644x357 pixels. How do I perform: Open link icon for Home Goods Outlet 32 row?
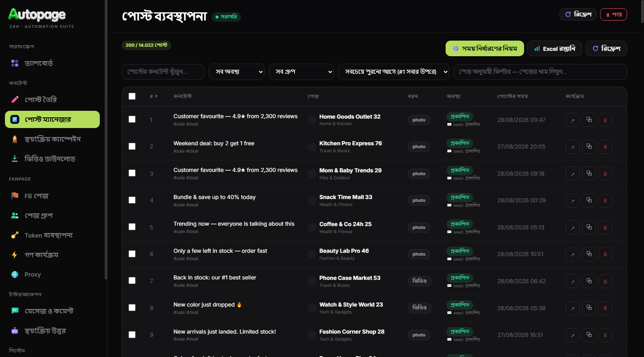tap(573, 120)
